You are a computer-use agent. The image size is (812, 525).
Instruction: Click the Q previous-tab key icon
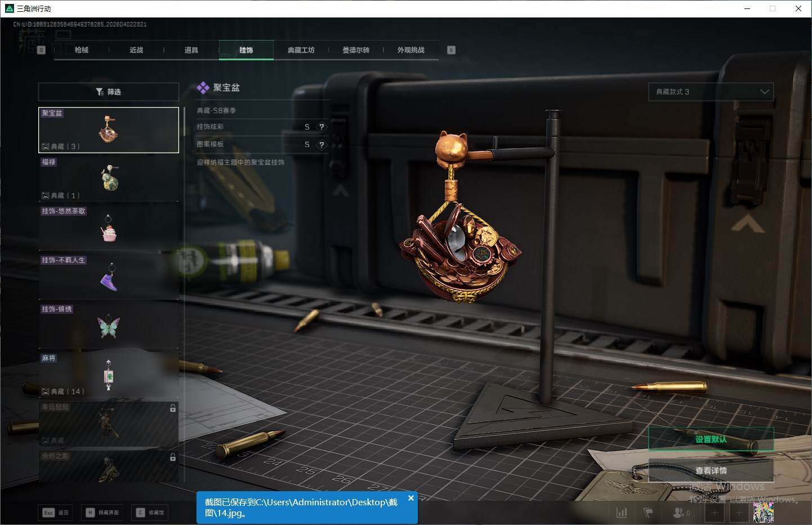pos(41,50)
